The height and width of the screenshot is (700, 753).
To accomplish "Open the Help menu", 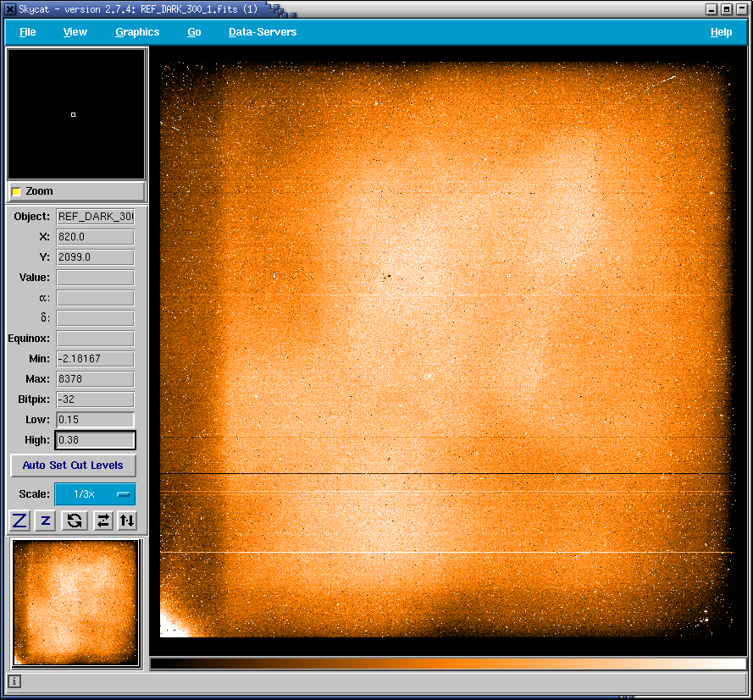I will point(722,32).
